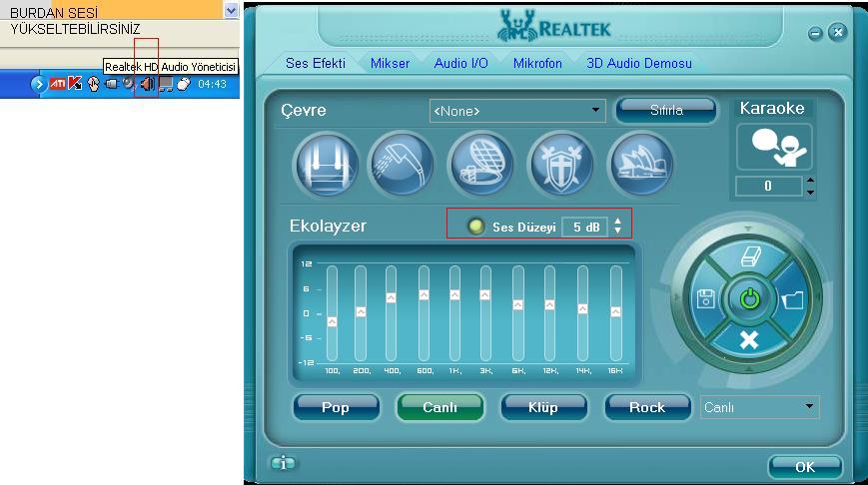868x485 pixels.
Task: Click the white X delete icon on dial
Action: pos(749,339)
